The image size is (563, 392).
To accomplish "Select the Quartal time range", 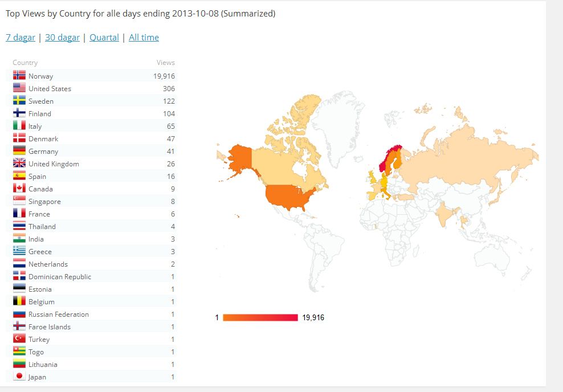I will click(x=104, y=38).
